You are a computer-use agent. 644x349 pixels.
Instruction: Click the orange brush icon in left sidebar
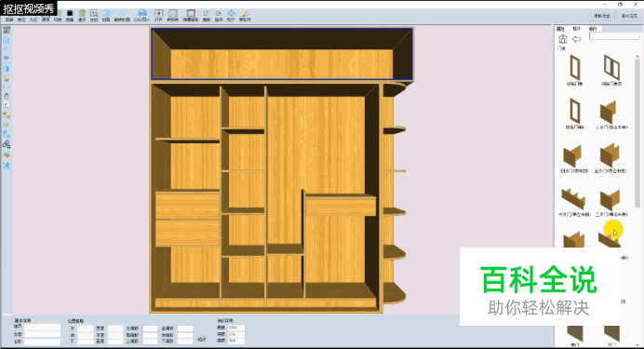tap(7, 155)
